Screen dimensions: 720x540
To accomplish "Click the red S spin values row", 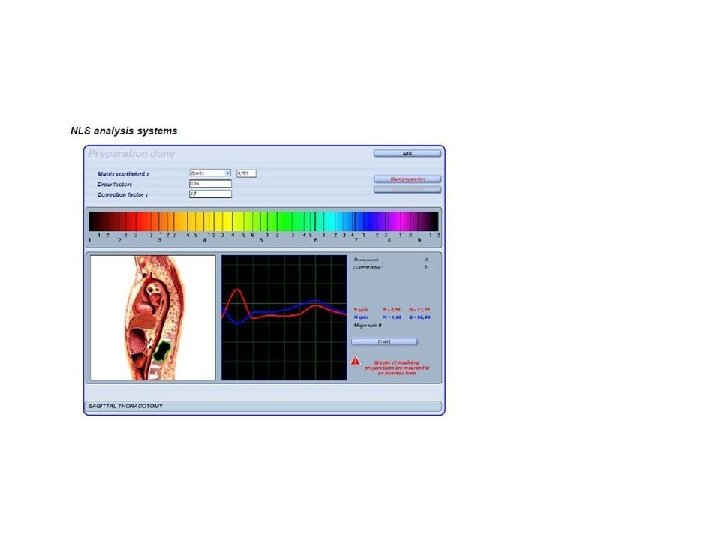I will 392,310.
